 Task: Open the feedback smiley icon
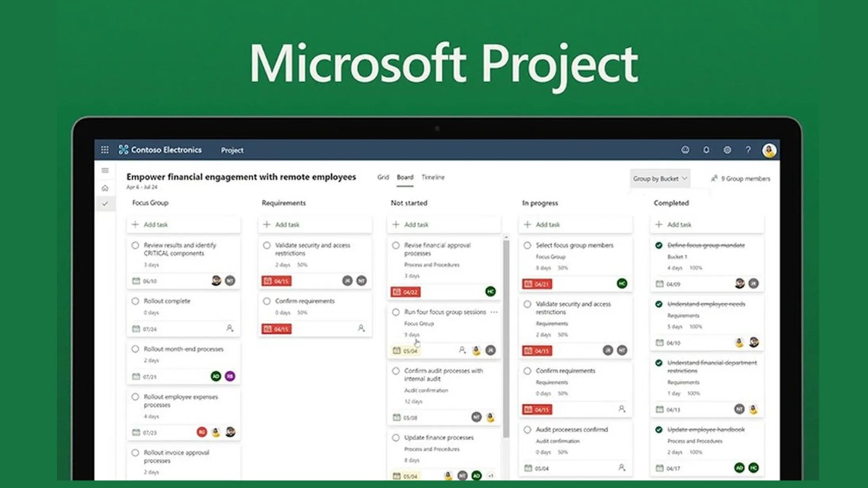coord(685,150)
